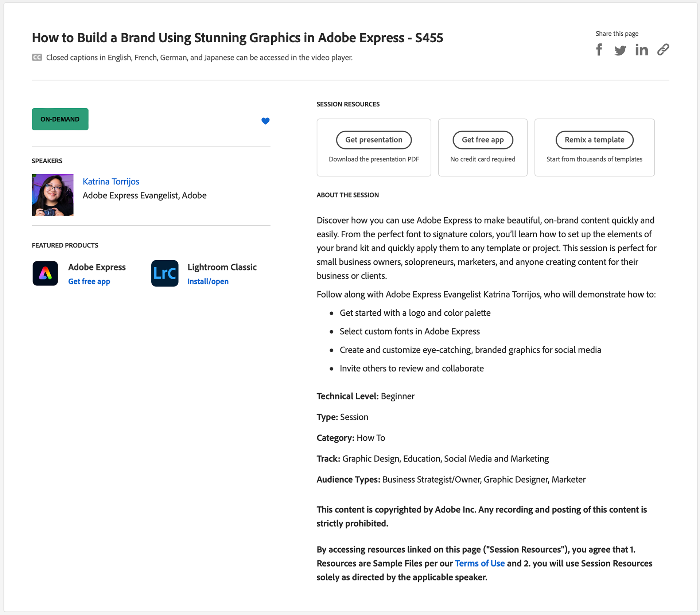Image resolution: width=700 pixels, height=615 pixels.
Task: Click Katrina Torrijos speaker photo
Action: tap(52, 195)
